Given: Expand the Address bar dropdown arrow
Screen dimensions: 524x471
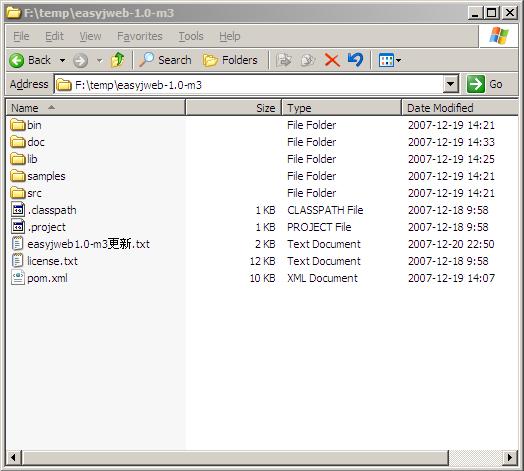Looking at the screenshot, I should click(x=450, y=84).
